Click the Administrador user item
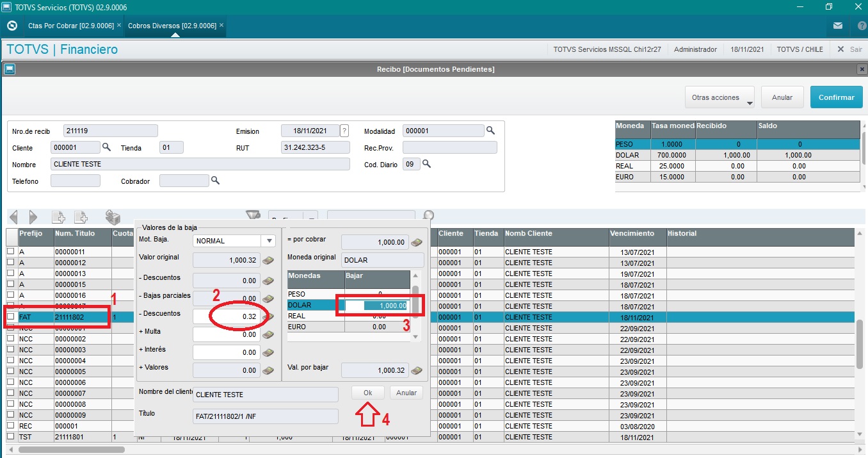This screenshot has height=458, width=868. pyautogui.click(x=695, y=49)
